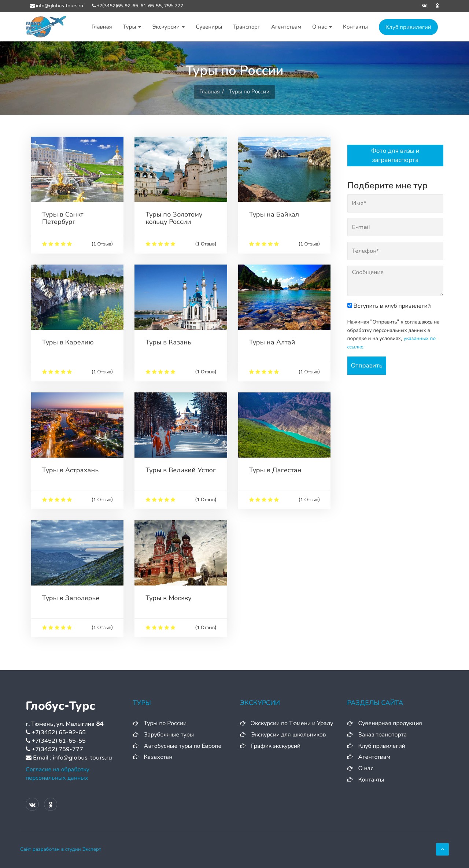Expand the Экскурсии dropdown menu
This screenshot has width=469, height=868.
coord(168,27)
